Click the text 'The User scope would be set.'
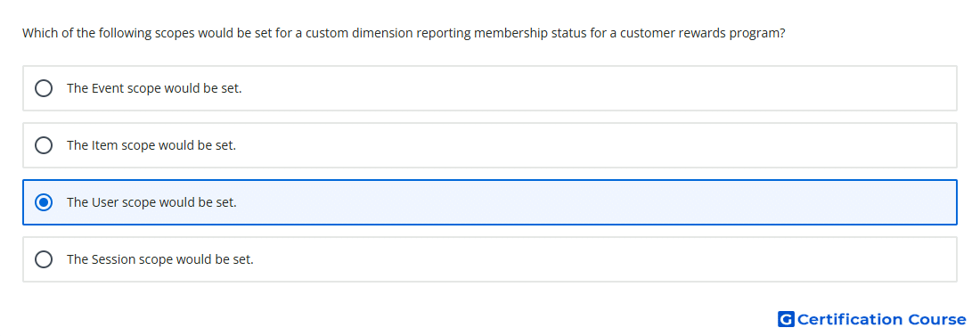The width and height of the screenshot is (980, 336). pos(151,202)
